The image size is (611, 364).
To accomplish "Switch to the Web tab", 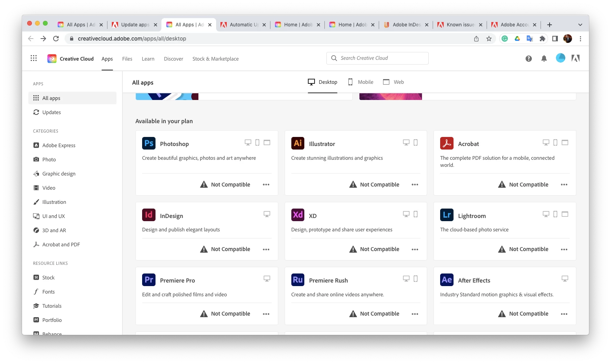I will click(x=393, y=82).
